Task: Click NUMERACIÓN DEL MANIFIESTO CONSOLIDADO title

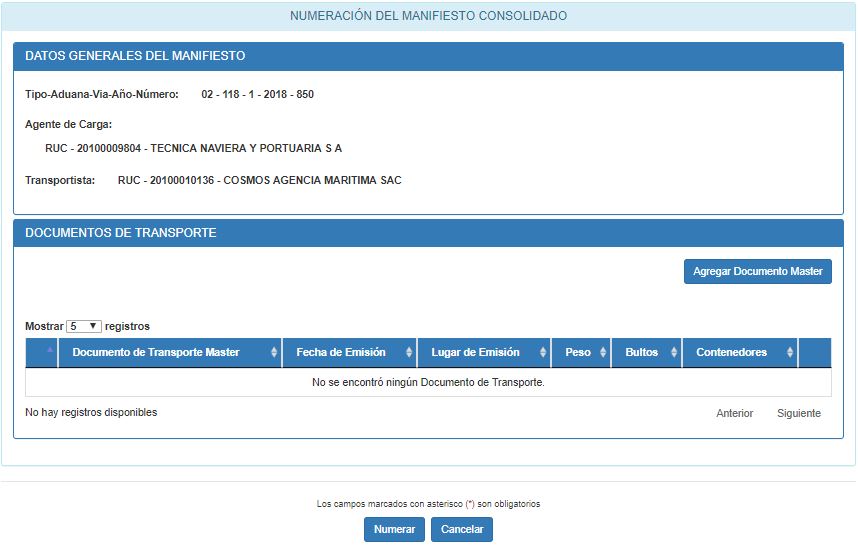Action: pos(428,16)
